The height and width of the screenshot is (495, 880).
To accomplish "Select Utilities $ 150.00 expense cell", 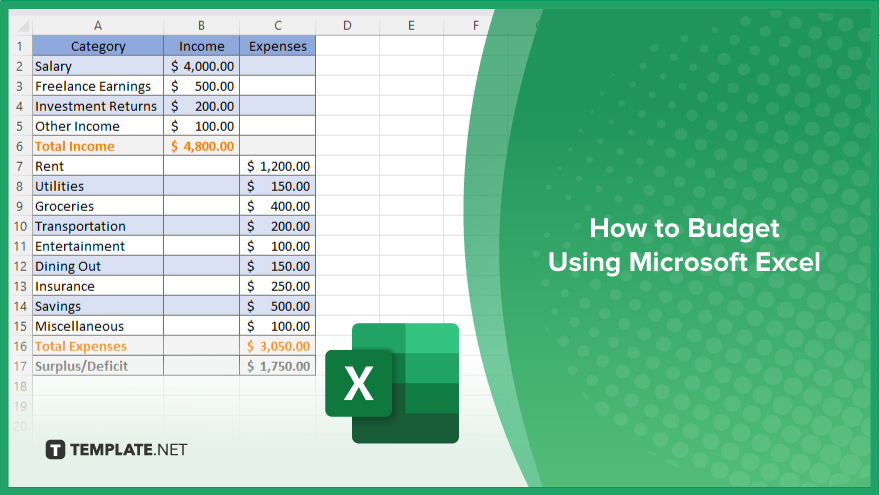I will click(278, 186).
